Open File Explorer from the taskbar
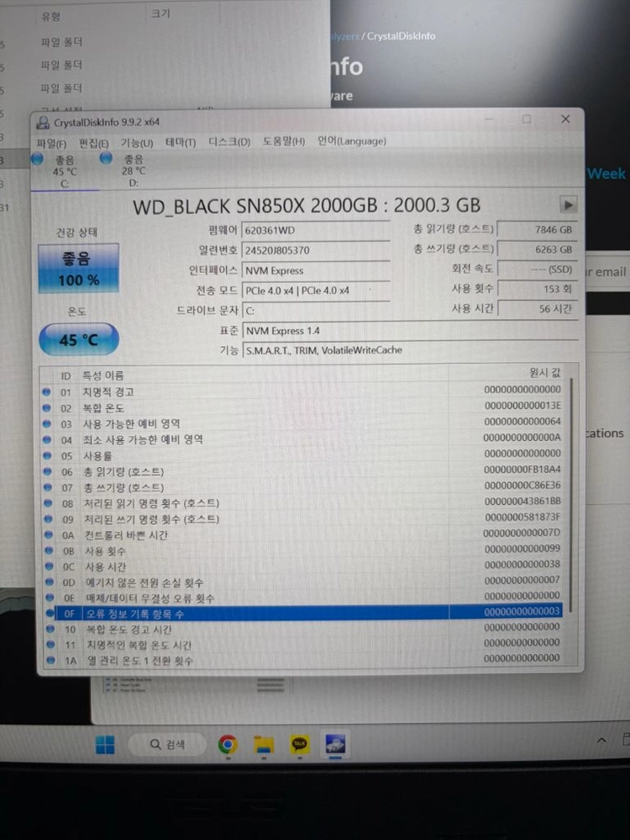The height and width of the screenshot is (840, 630). [264, 744]
